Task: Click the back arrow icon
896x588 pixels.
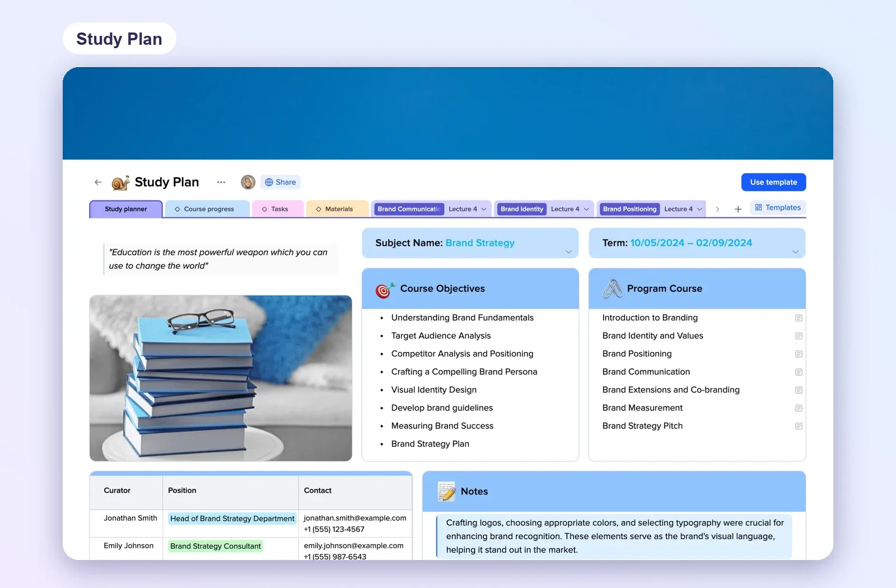Action: pyautogui.click(x=98, y=182)
